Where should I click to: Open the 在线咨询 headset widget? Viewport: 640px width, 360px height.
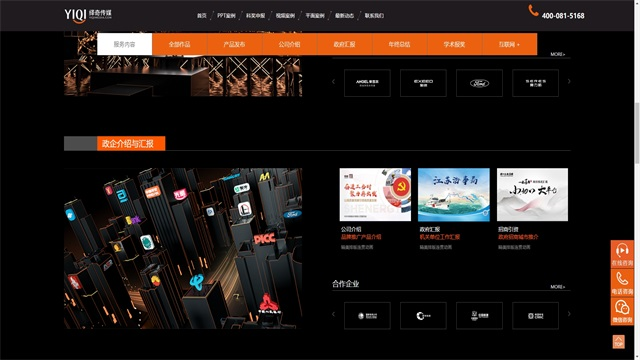pyautogui.click(x=622, y=254)
